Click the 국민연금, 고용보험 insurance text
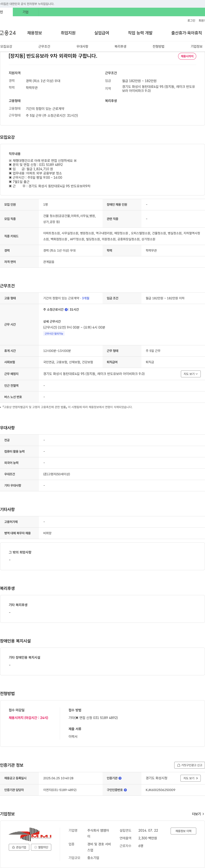This screenshot has height=868, width=205. (68, 362)
